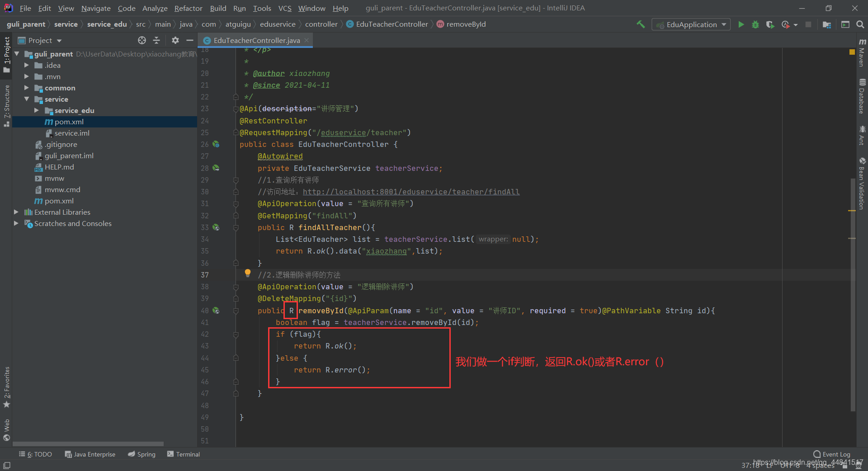Open the Navigate menu

tap(96, 8)
